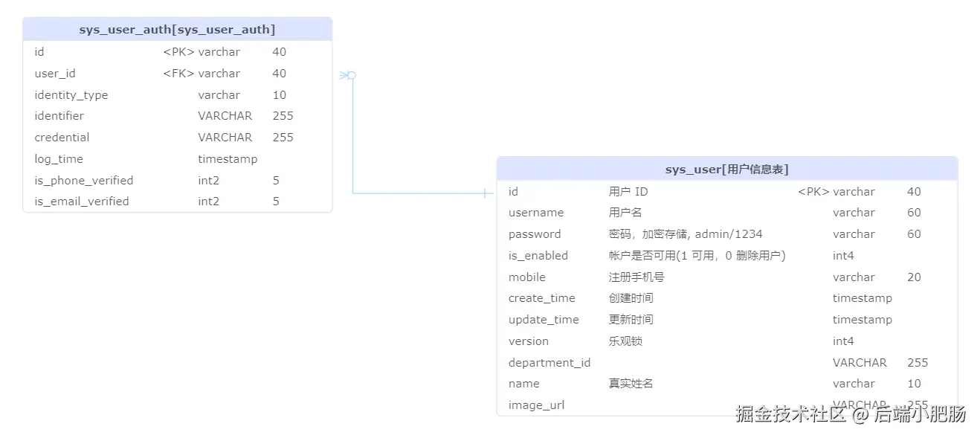Toggle the is_enabled field in sys_user
Image resolution: width=980 pixels, height=438 pixels.
tap(537, 255)
